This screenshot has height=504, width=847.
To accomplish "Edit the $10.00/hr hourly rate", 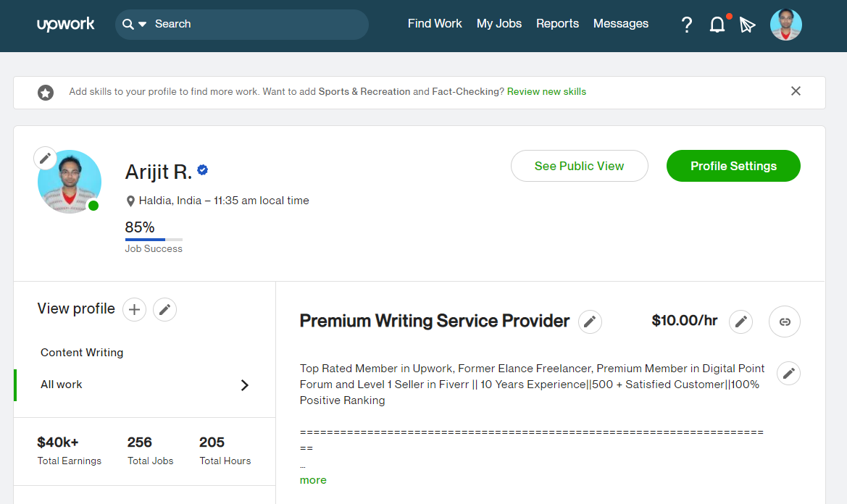I will (x=740, y=322).
